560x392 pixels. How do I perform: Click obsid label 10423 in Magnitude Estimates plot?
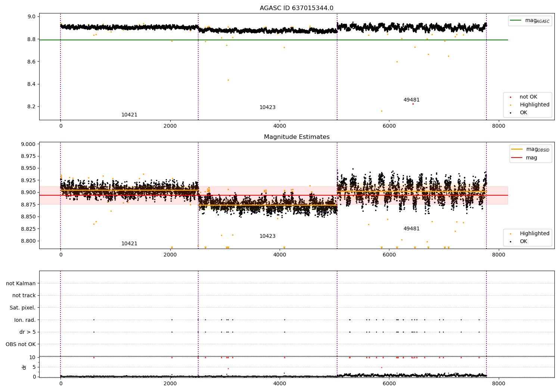tap(267, 236)
